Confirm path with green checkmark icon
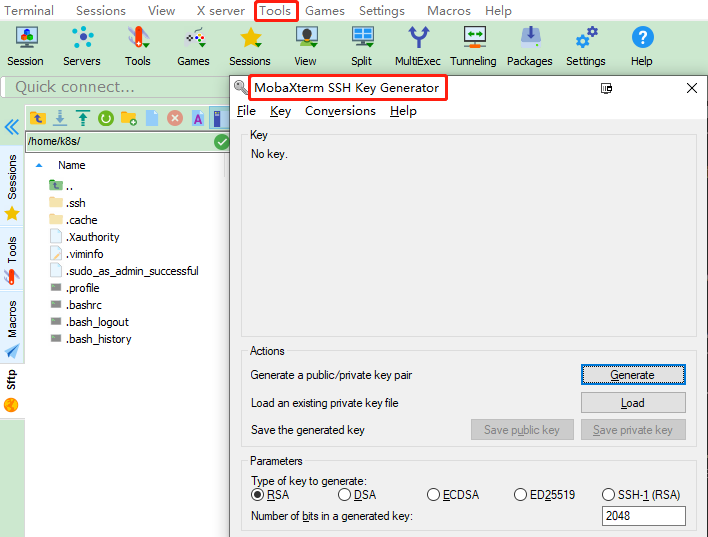 click(x=221, y=142)
